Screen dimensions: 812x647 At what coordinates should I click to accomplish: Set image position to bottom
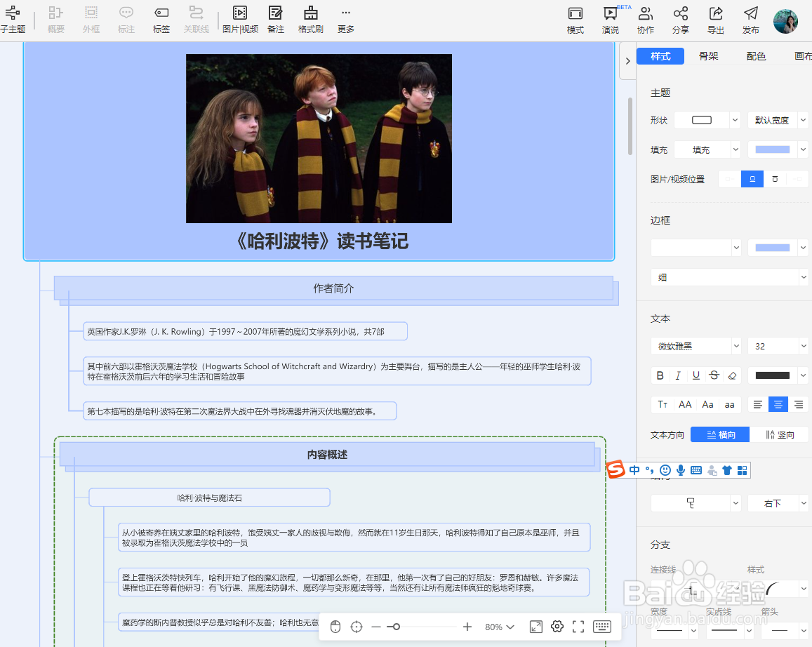point(775,179)
